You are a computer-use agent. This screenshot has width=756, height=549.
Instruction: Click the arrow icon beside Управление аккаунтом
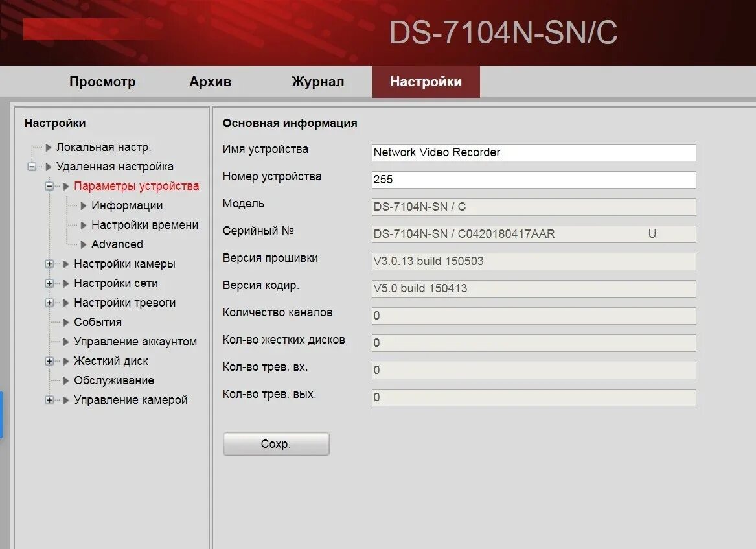coord(66,342)
